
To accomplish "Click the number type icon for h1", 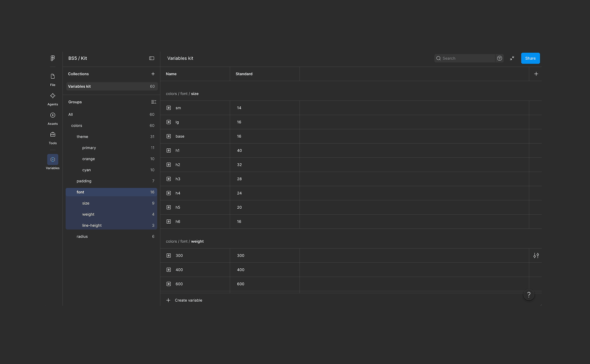I will click(x=169, y=150).
